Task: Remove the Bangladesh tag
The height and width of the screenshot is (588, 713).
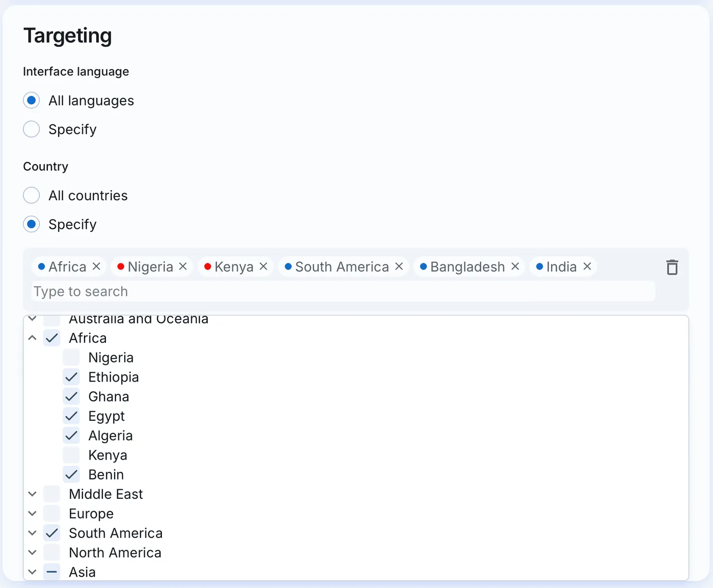Action: click(515, 266)
